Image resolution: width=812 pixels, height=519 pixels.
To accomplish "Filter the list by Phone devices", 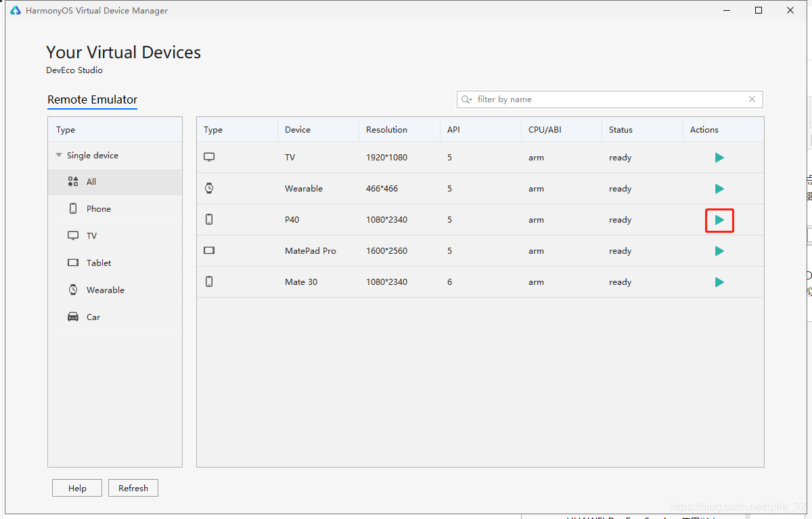I will (x=115, y=209).
